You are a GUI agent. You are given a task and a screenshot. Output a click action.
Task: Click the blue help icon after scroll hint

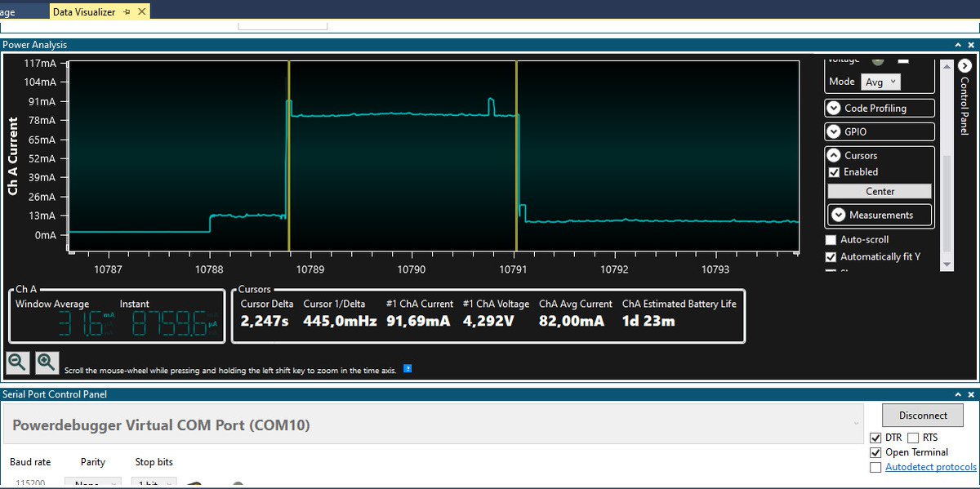point(408,369)
